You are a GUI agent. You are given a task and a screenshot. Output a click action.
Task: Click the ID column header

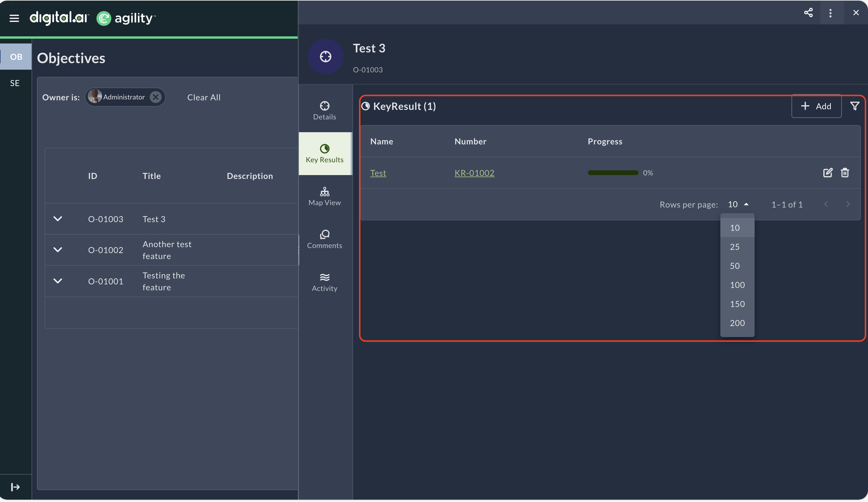(93, 176)
